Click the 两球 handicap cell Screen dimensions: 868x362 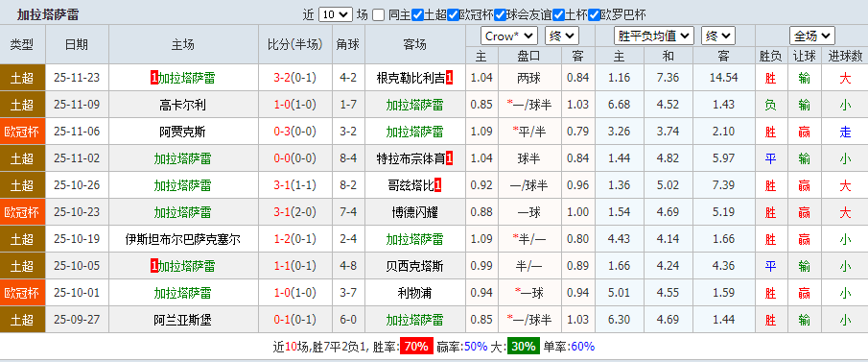click(529, 78)
